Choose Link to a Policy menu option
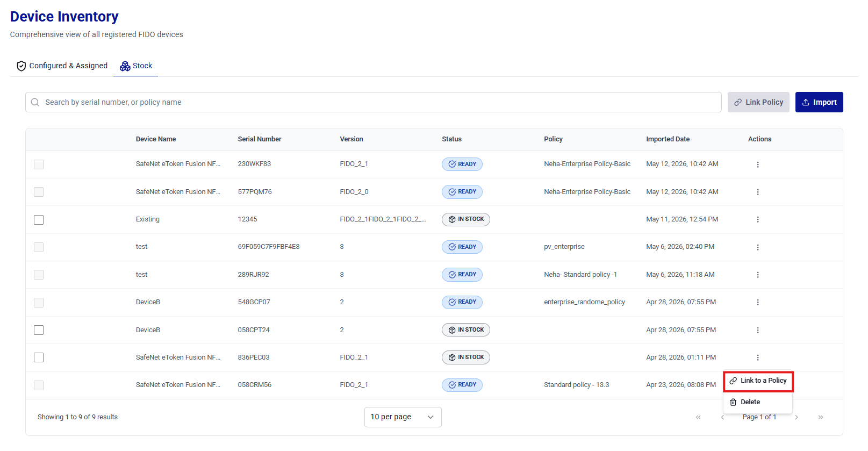Viewport: 868px width, 451px height. 758,381
